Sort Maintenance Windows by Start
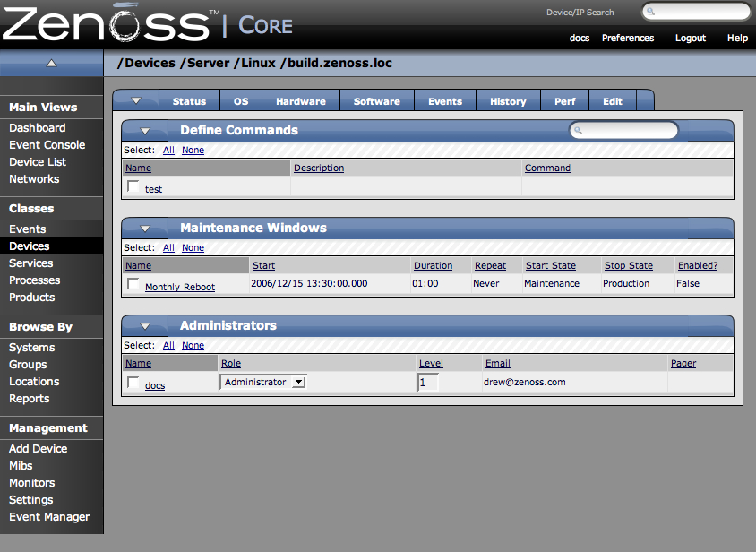The image size is (756, 552). [x=263, y=266]
